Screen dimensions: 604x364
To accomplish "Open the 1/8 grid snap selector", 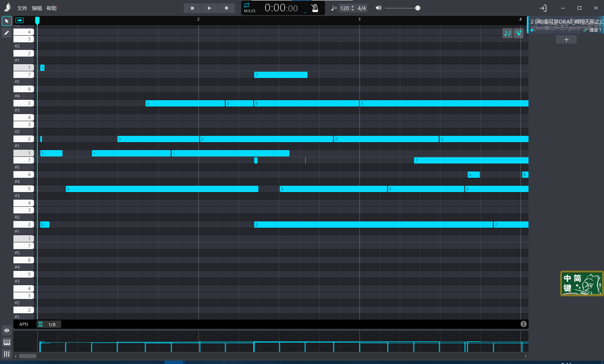I will tap(49, 324).
